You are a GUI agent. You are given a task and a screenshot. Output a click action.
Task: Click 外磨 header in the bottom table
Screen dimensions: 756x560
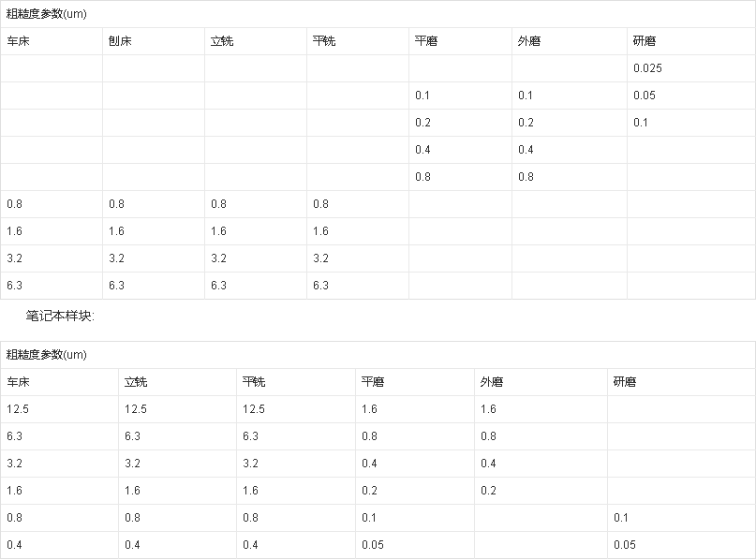coord(492,382)
